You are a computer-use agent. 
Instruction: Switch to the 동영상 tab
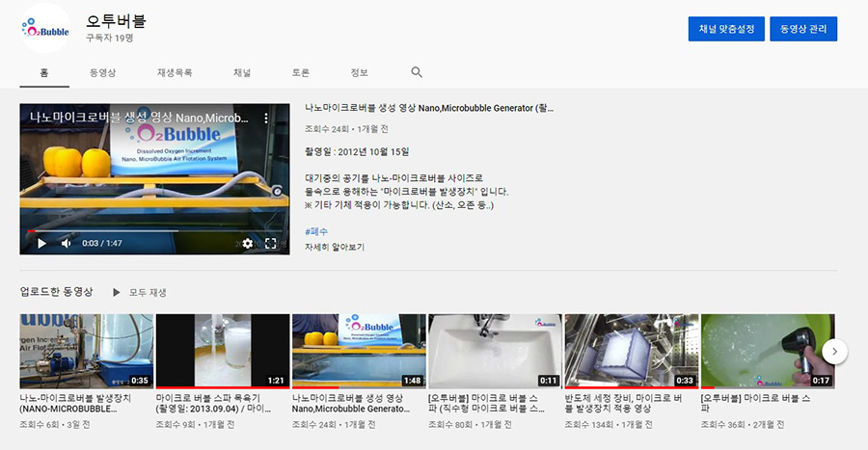[103, 72]
